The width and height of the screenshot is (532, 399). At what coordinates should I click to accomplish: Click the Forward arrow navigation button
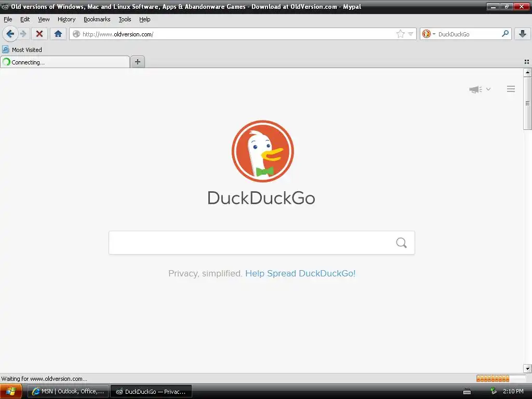coord(23,34)
